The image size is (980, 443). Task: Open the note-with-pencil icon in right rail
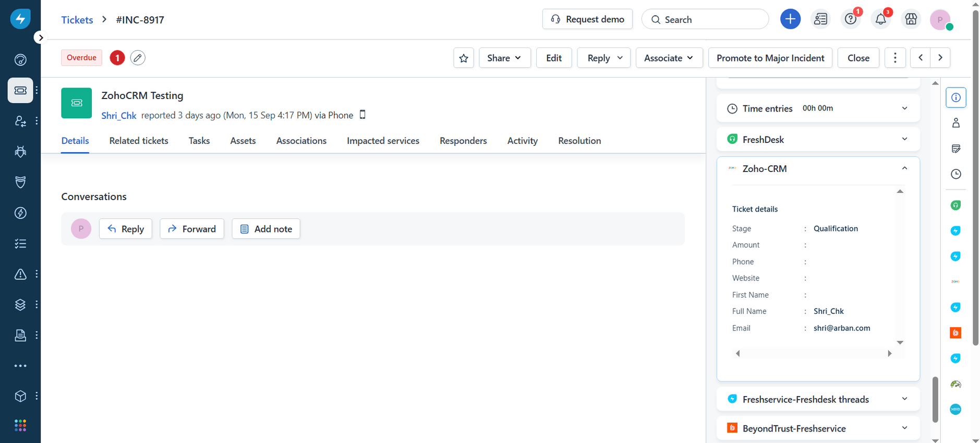point(956,149)
